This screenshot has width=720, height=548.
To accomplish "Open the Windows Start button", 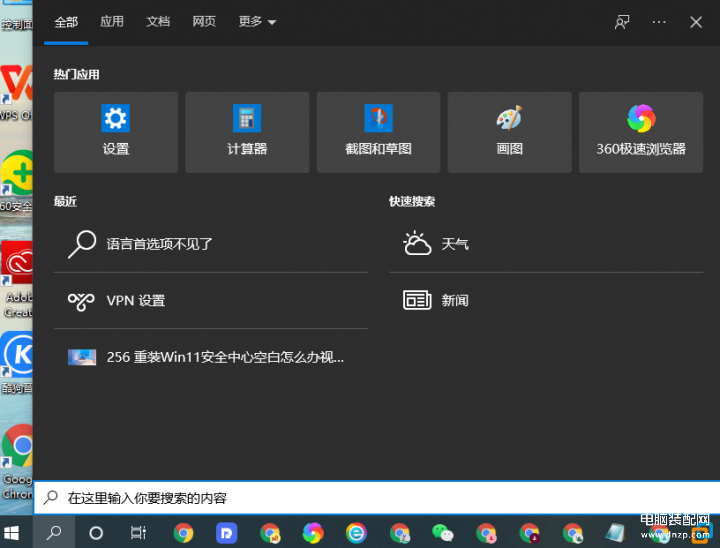I will tap(11, 533).
